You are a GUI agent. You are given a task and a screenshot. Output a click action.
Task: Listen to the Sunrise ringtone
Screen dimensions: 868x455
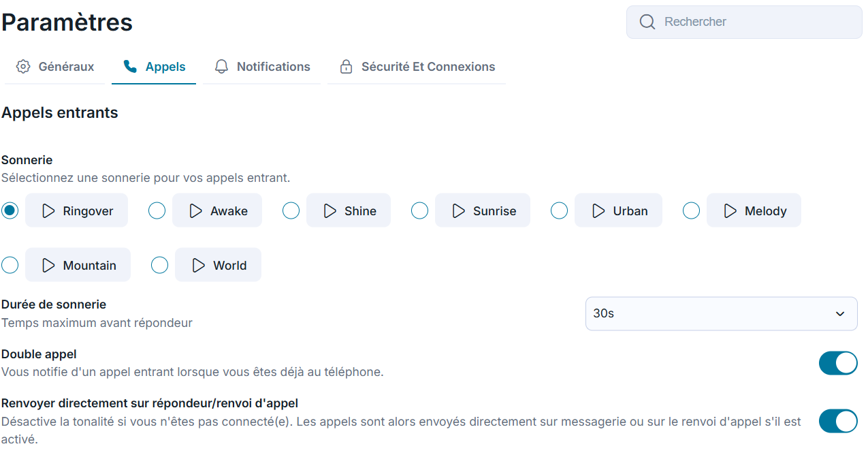point(483,210)
